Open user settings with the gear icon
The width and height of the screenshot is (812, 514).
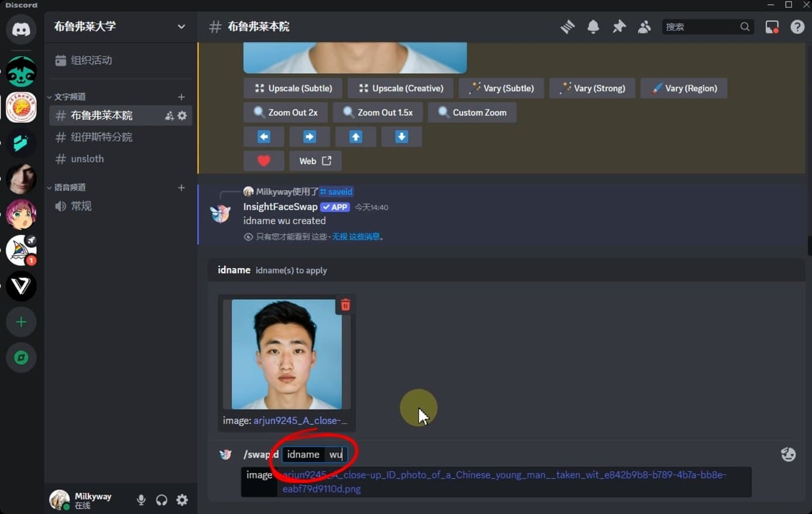pyautogui.click(x=181, y=499)
